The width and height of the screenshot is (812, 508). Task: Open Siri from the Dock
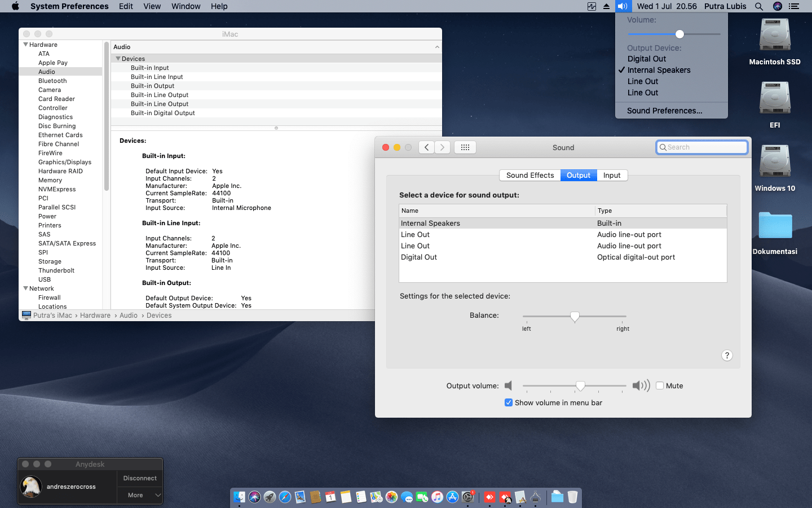click(254, 497)
